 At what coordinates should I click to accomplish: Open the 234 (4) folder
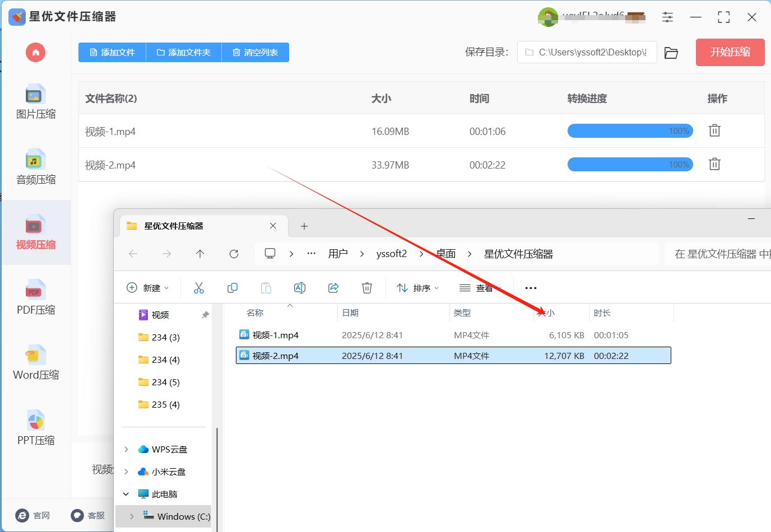point(160,360)
